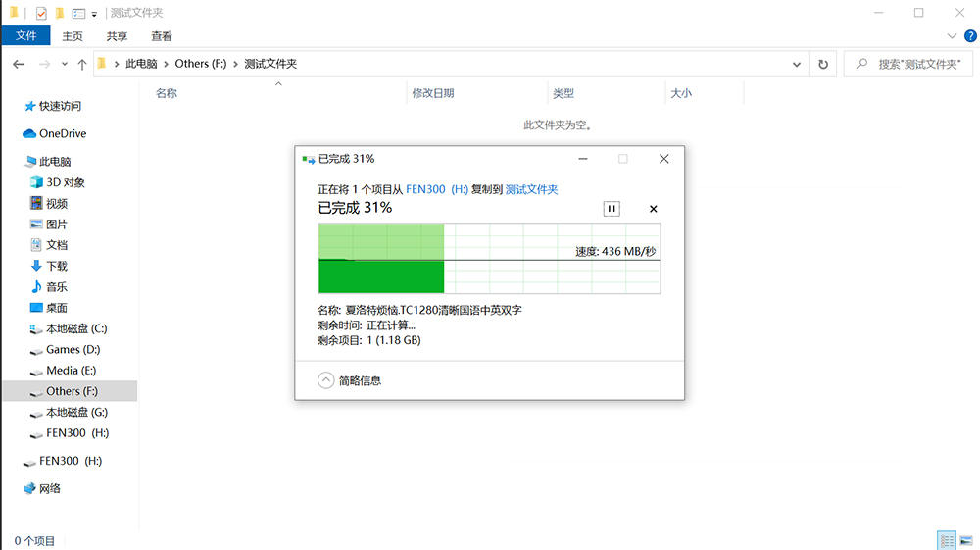This screenshot has height=550, width=980.
Task: Select drive 本地磁盘 (C:)
Action: (69, 328)
